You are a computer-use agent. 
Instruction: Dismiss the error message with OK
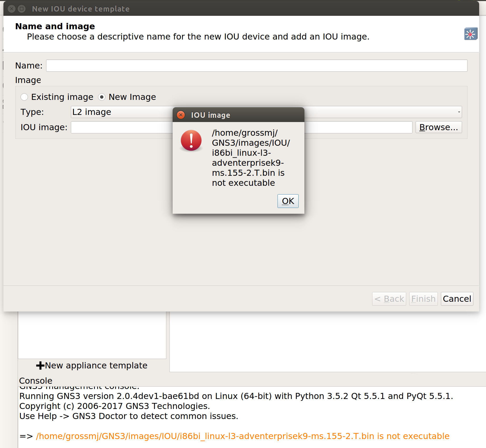pyautogui.click(x=288, y=201)
